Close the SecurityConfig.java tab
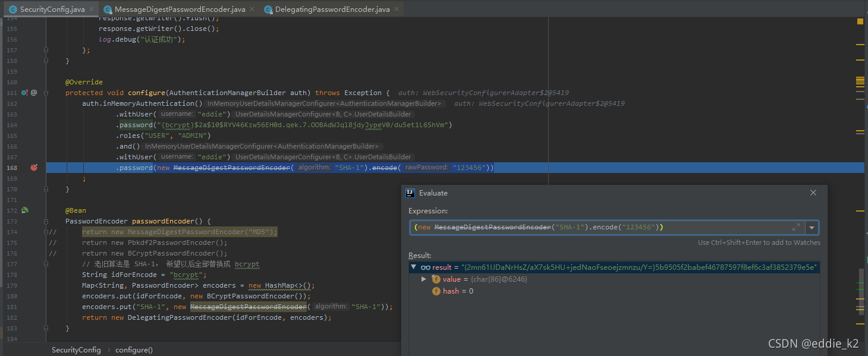The height and width of the screenshot is (356, 868). pos(91,10)
